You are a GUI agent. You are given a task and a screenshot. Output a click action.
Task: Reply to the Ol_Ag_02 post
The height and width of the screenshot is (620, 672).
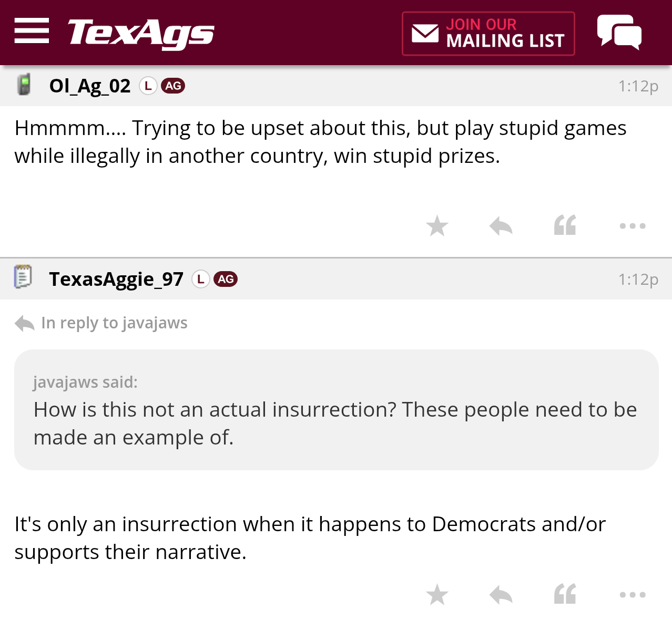501,226
